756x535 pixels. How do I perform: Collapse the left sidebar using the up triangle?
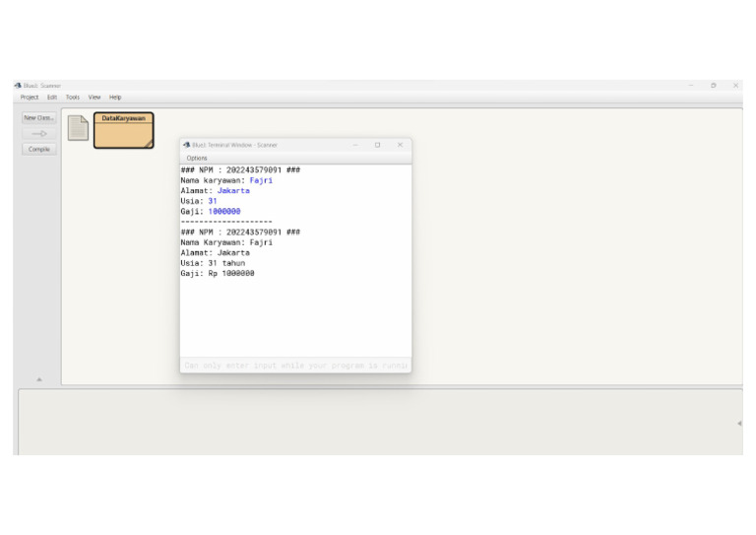pyautogui.click(x=39, y=378)
